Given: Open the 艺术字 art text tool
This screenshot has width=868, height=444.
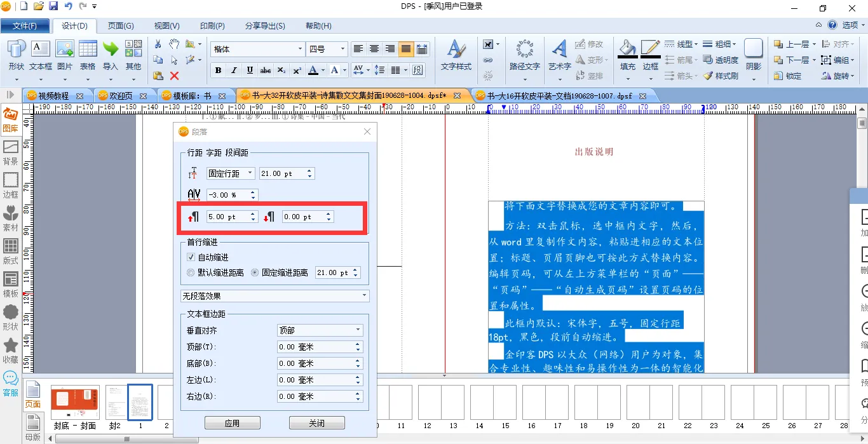Looking at the screenshot, I should 560,56.
